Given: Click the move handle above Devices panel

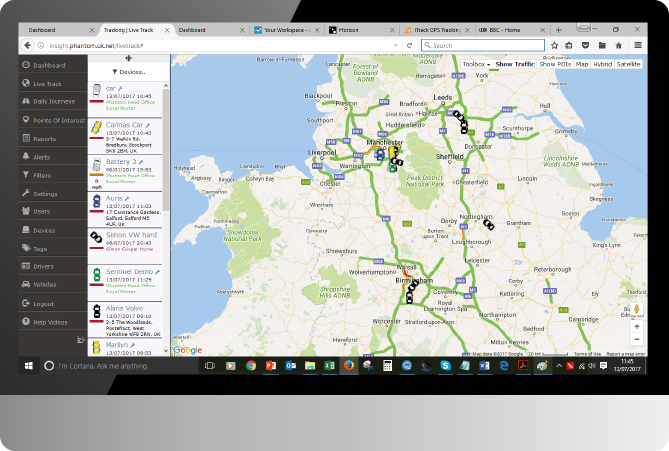Looking at the screenshot, I should pyautogui.click(x=128, y=58).
